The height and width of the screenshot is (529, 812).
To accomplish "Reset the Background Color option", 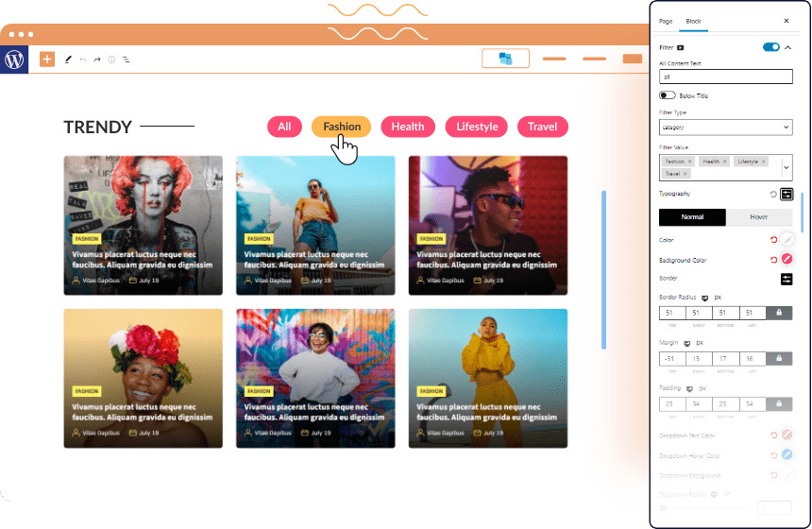I will [773, 260].
